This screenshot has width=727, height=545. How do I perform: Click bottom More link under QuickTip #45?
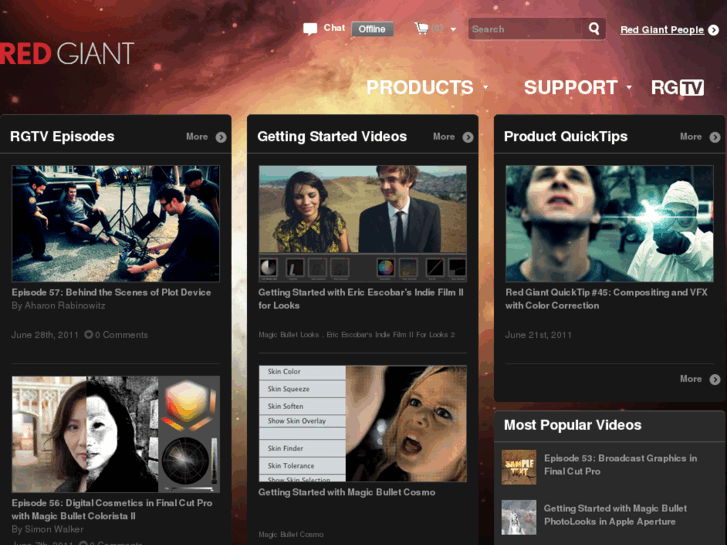(x=691, y=379)
